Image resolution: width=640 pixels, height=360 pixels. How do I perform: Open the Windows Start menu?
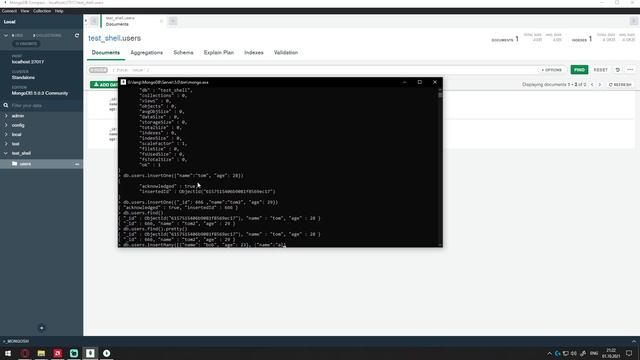coord(8,353)
